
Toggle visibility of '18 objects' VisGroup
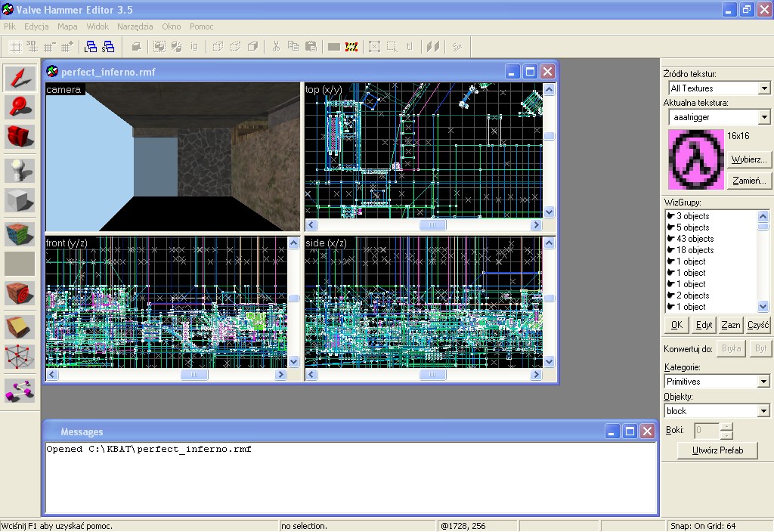(x=671, y=250)
